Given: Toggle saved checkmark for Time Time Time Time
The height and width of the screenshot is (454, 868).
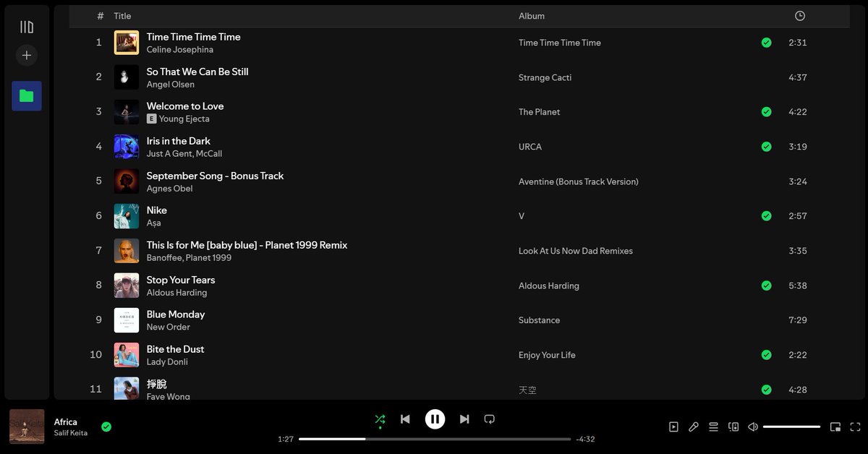Looking at the screenshot, I should coord(766,43).
